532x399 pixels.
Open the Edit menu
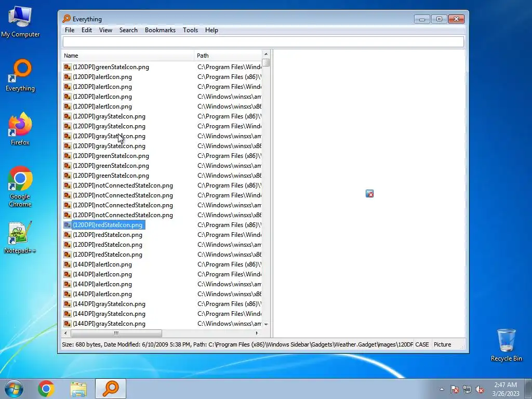tap(87, 30)
